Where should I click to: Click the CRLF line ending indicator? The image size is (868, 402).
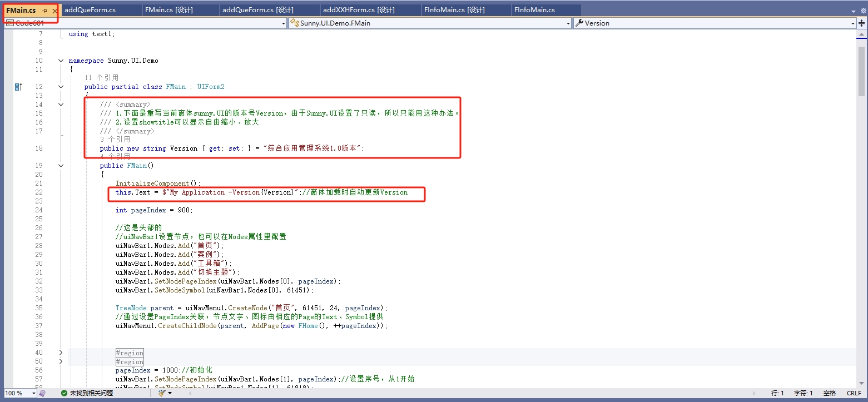click(x=854, y=393)
